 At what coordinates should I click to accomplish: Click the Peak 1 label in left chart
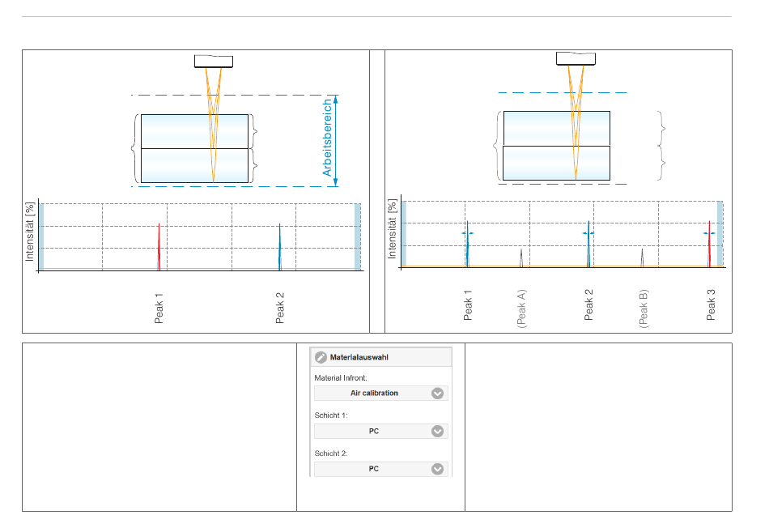coord(159,309)
